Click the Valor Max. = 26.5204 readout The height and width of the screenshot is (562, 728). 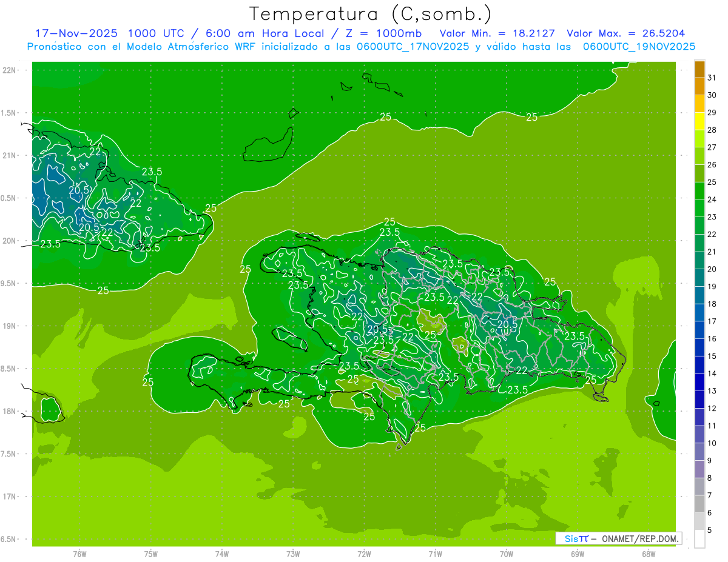tap(625, 34)
